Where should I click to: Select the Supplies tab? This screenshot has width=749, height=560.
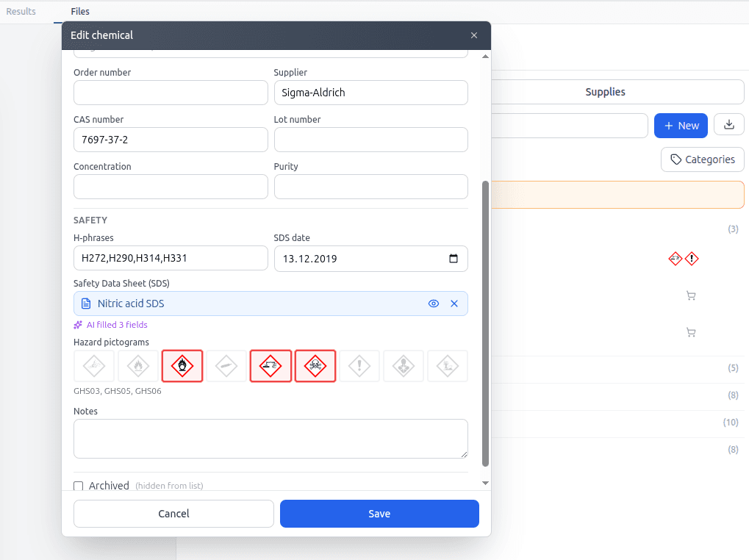click(605, 92)
